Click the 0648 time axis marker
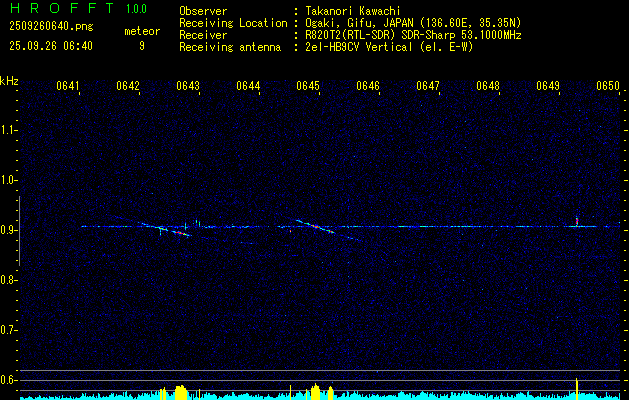This screenshot has height=400, width=629. (x=488, y=86)
